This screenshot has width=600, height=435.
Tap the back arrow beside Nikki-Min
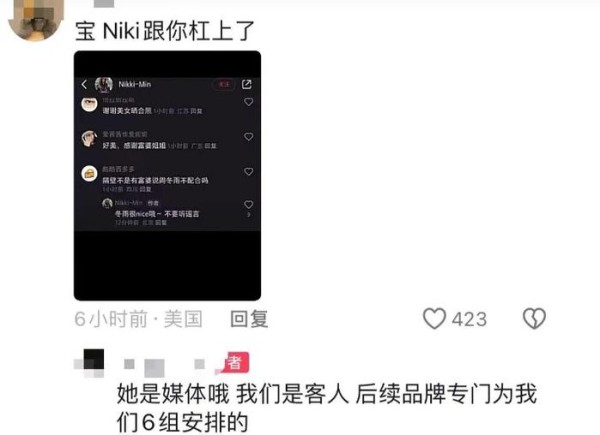[x=84, y=84]
